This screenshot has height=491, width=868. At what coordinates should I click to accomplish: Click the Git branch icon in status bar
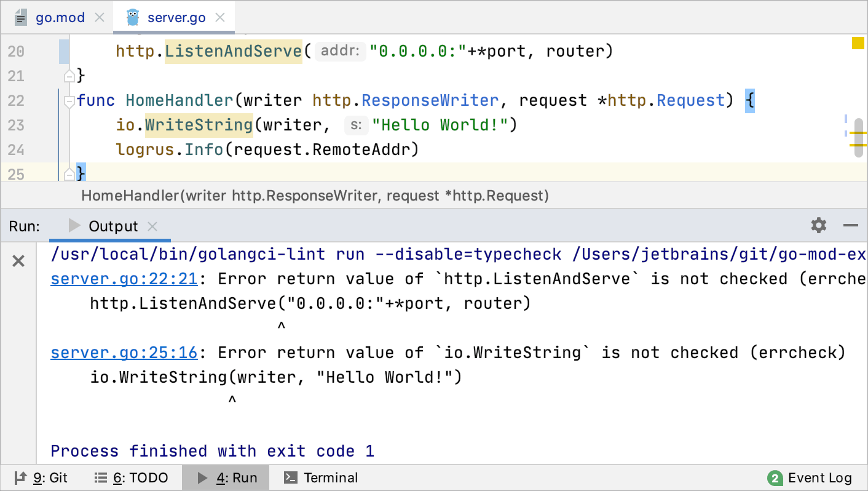pyautogui.click(x=20, y=478)
